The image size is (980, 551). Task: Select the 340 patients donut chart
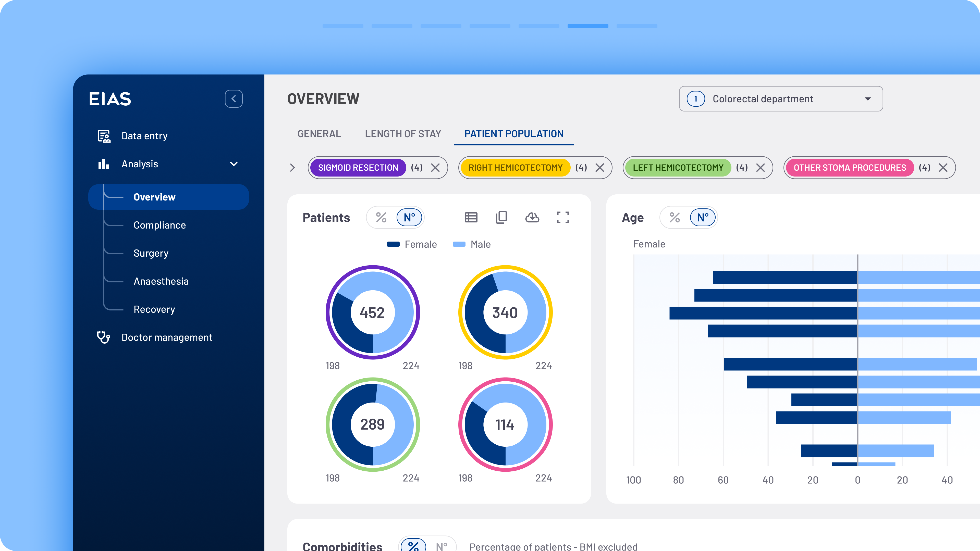coord(505,312)
